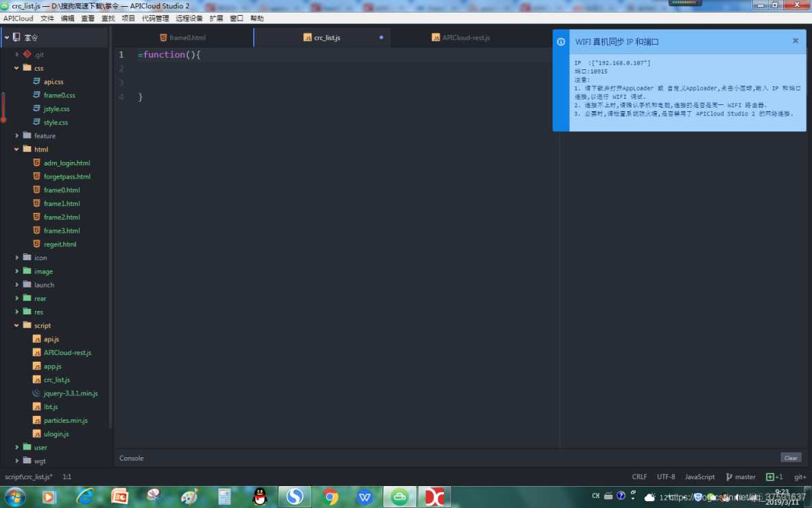The height and width of the screenshot is (508, 812).
Task: Open the WPS taskbar icon
Action: (x=365, y=496)
